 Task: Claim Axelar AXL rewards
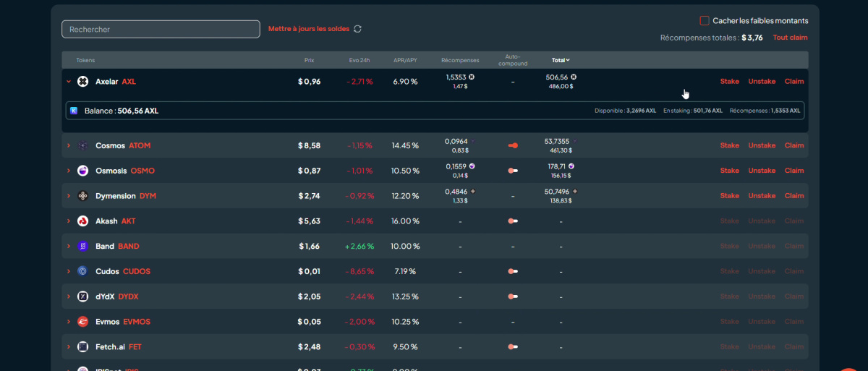pyautogui.click(x=794, y=82)
